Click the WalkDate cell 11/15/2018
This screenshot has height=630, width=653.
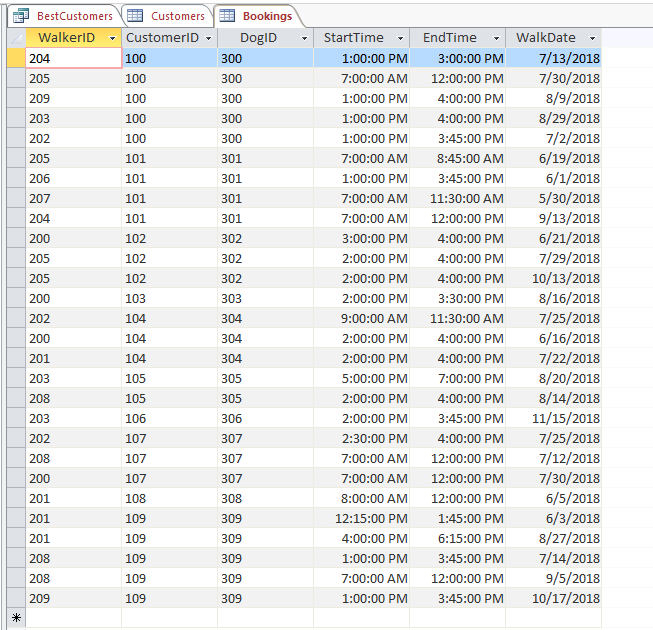click(x=553, y=418)
